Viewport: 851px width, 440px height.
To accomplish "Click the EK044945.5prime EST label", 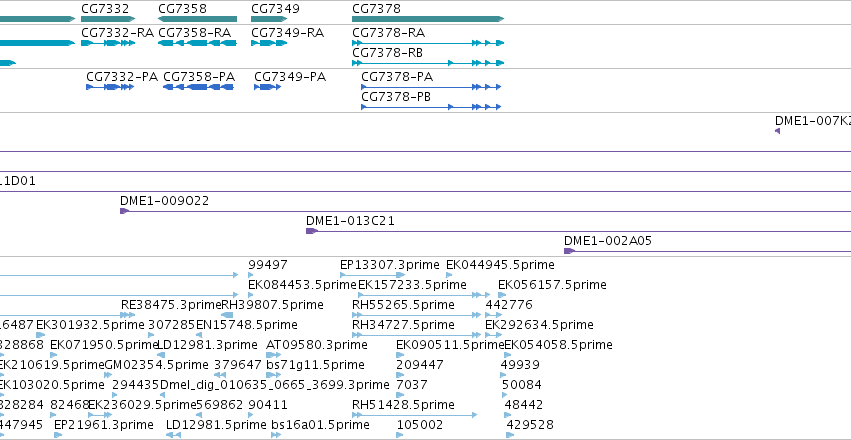I will pyautogui.click(x=500, y=265).
